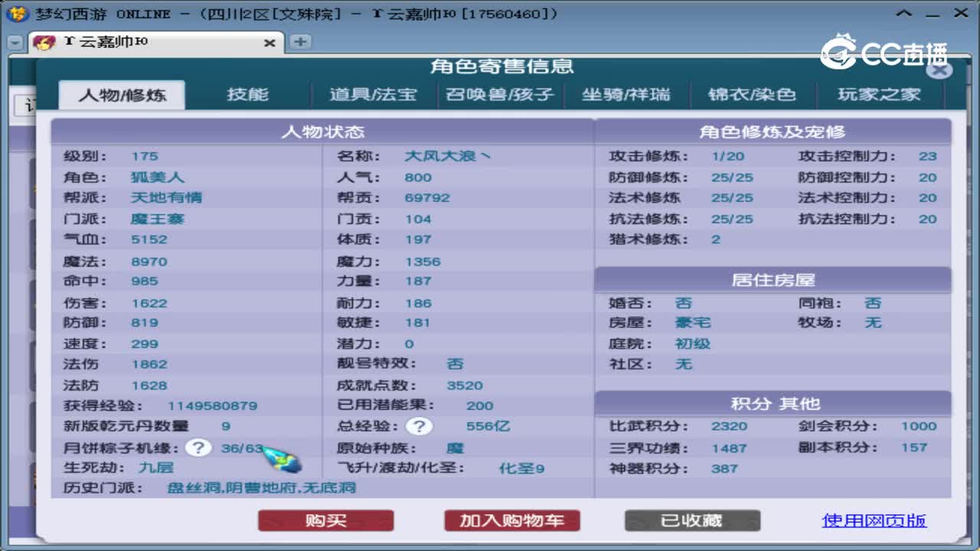Click the 人物状态 section header

coord(322,132)
